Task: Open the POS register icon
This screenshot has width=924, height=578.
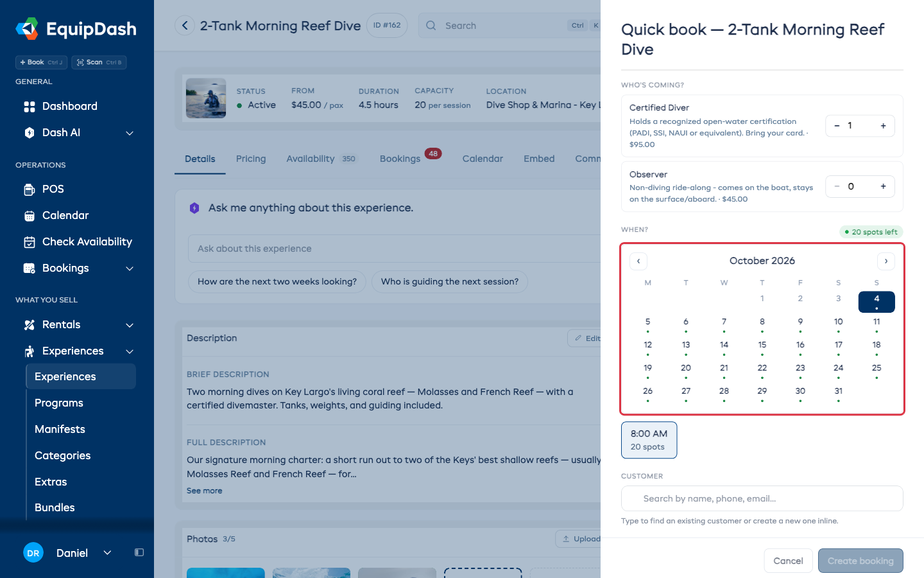Action: coord(30,189)
